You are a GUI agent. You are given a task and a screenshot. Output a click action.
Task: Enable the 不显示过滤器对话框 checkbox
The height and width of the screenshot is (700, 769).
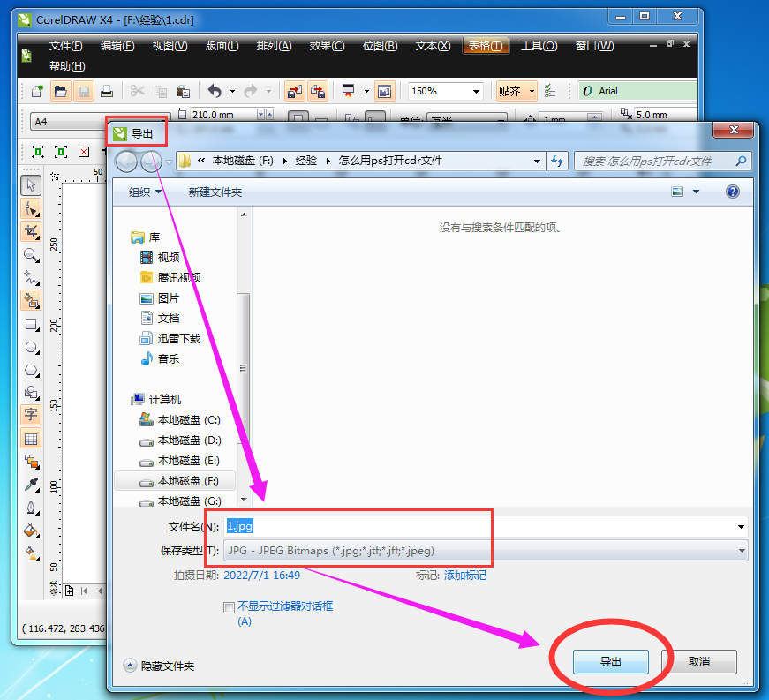(x=230, y=606)
